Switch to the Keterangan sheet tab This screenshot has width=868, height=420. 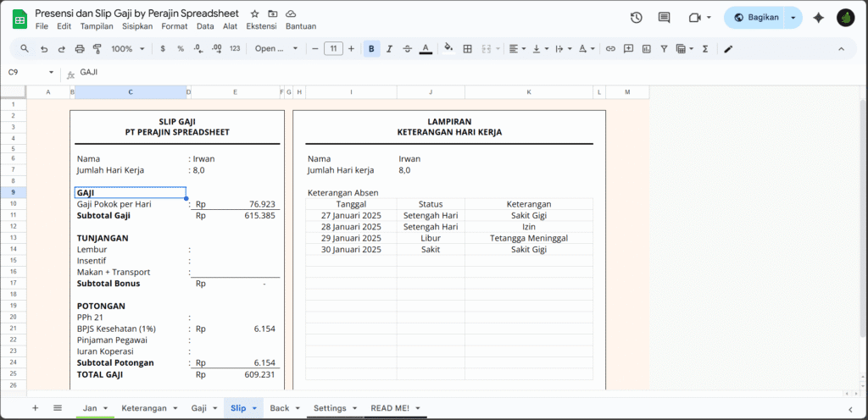tap(149, 408)
